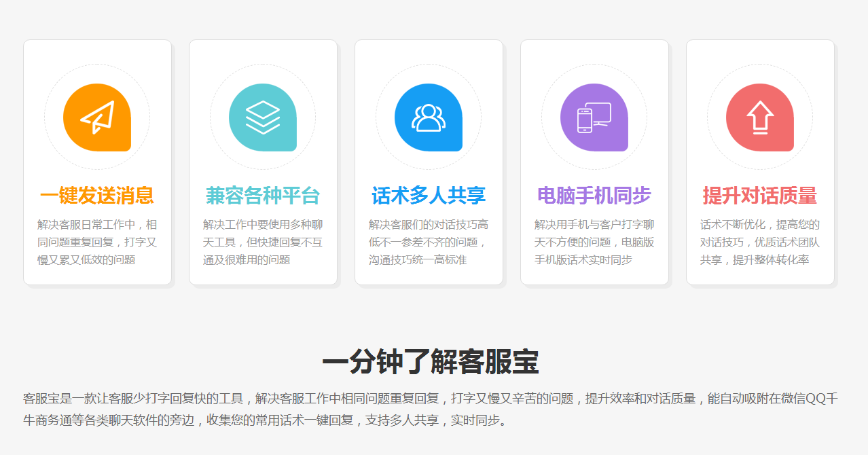
Task: Click the orange paper plane icon
Action: [97, 117]
